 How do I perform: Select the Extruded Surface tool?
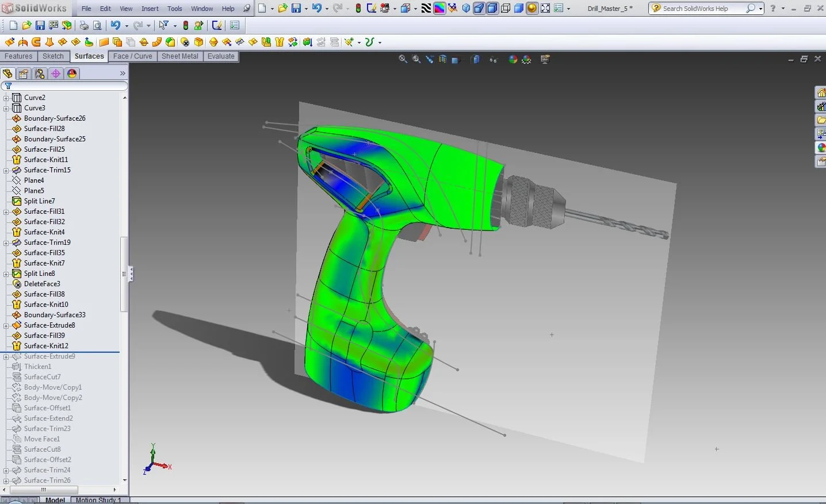pos(10,42)
